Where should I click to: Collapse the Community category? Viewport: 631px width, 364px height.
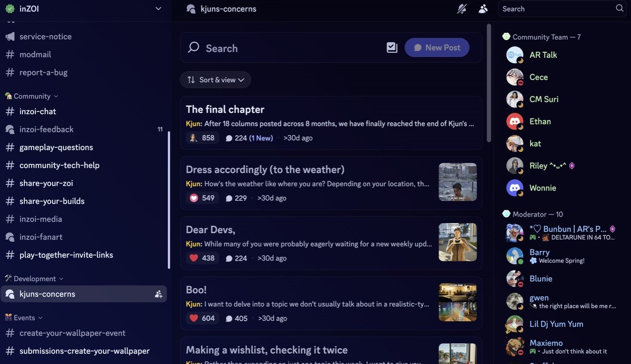[31, 96]
